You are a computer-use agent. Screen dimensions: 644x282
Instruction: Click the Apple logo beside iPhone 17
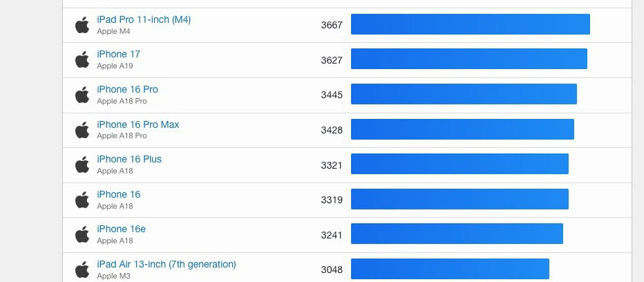(x=83, y=59)
